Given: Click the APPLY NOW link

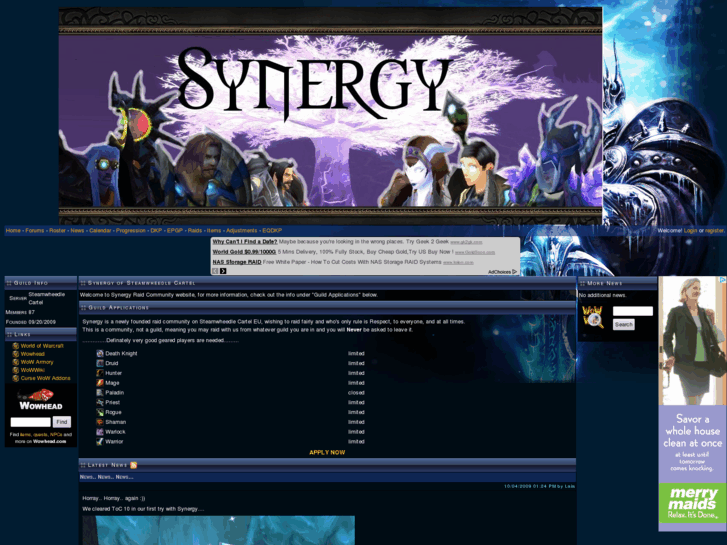Looking at the screenshot, I should (x=327, y=452).
